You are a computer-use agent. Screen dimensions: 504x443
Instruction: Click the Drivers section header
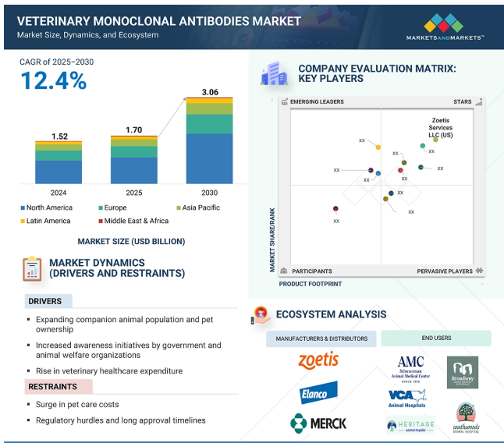(44, 301)
